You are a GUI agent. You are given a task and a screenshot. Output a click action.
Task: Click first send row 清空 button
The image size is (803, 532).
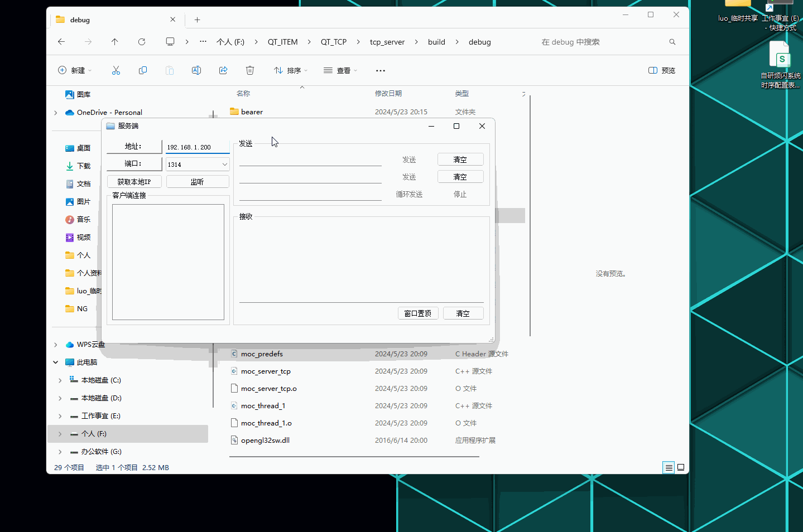point(460,159)
